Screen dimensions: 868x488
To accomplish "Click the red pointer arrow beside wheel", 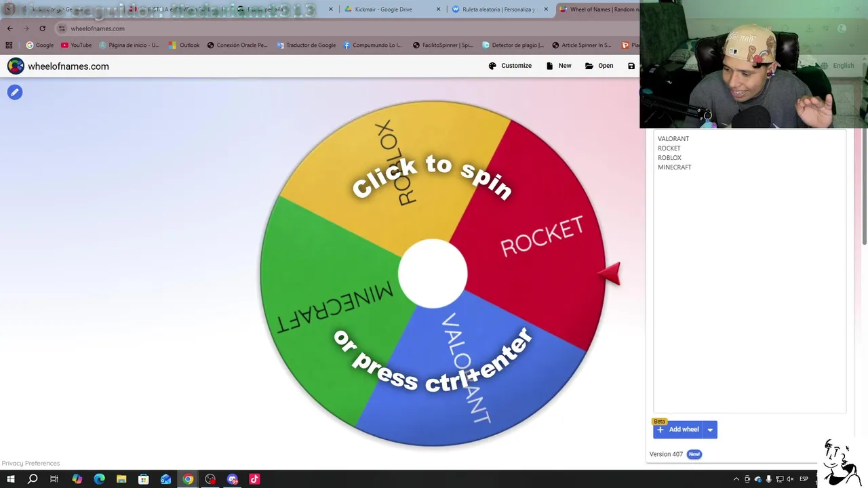I will (x=610, y=274).
